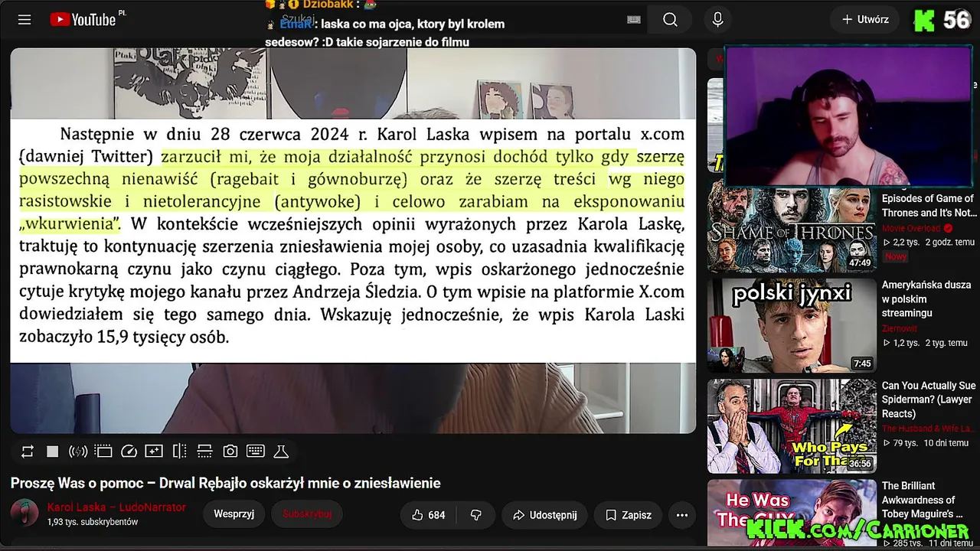Click the dashed-lines layout icon under the video
The image size is (980, 551).
click(204, 452)
